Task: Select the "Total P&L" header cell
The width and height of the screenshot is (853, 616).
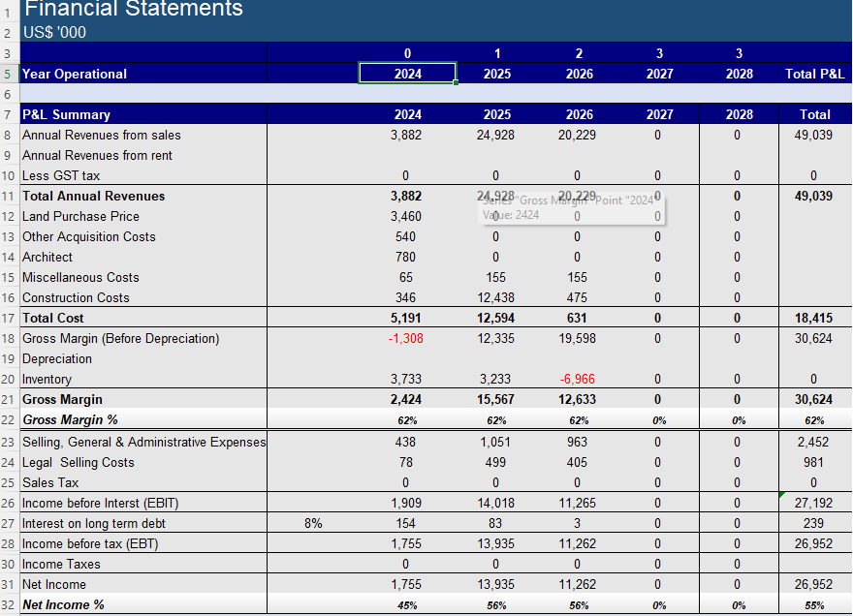Action: [x=814, y=74]
